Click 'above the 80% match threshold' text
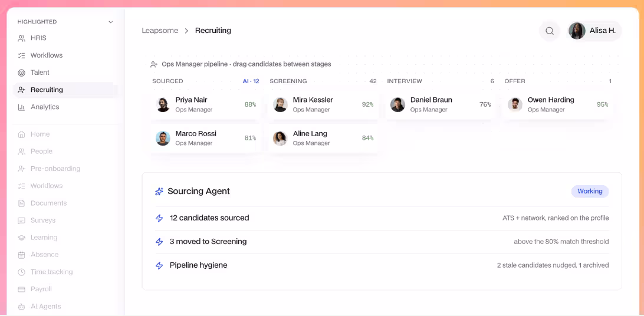 coord(561,242)
